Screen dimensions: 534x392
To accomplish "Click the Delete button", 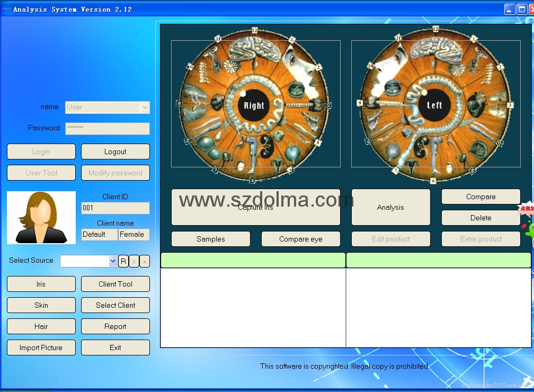I will (x=481, y=218).
